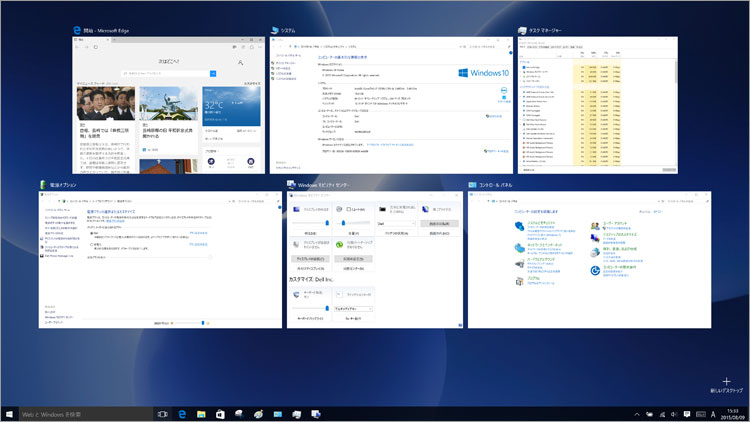Open the Action Center from the system tray
Screen dimensions: 750x422
tap(687, 414)
